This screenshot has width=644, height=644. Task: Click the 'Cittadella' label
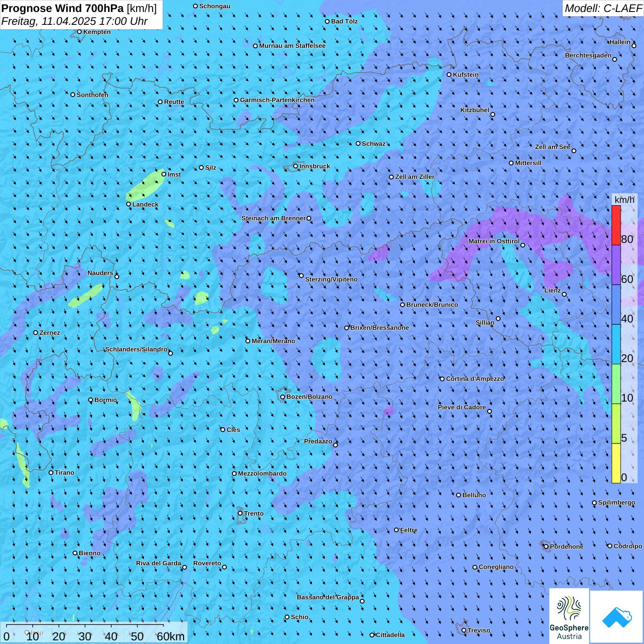click(x=391, y=635)
